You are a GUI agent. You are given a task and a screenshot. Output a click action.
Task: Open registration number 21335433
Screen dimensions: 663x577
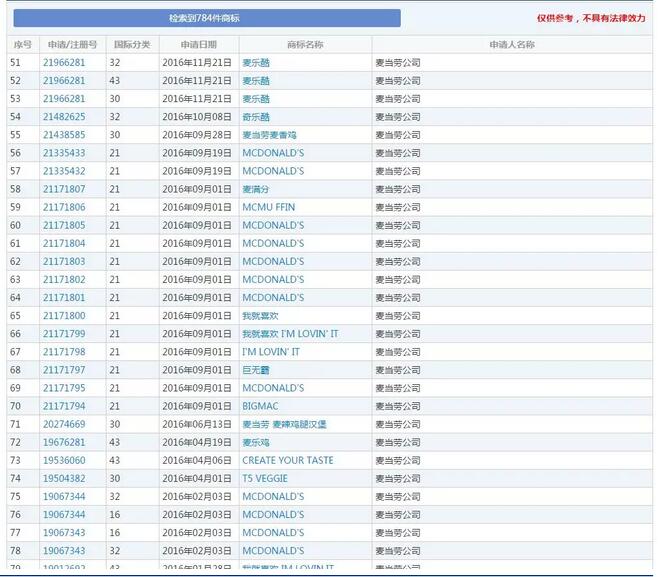click(x=64, y=153)
